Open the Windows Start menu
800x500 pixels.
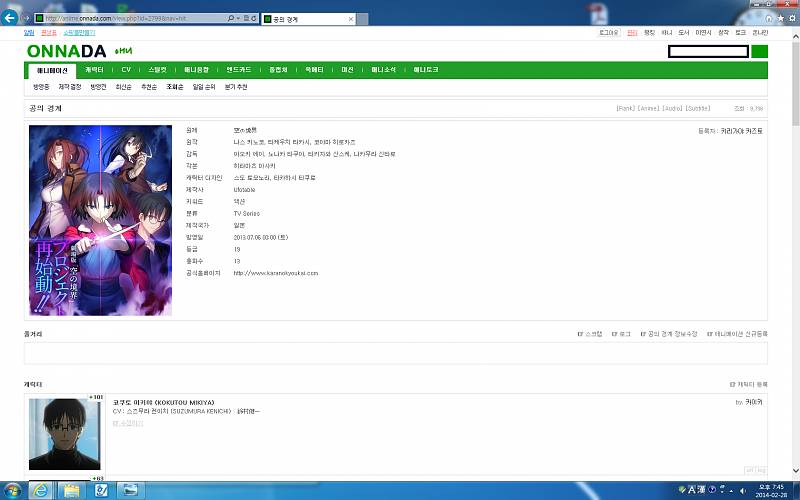[x=11, y=490]
